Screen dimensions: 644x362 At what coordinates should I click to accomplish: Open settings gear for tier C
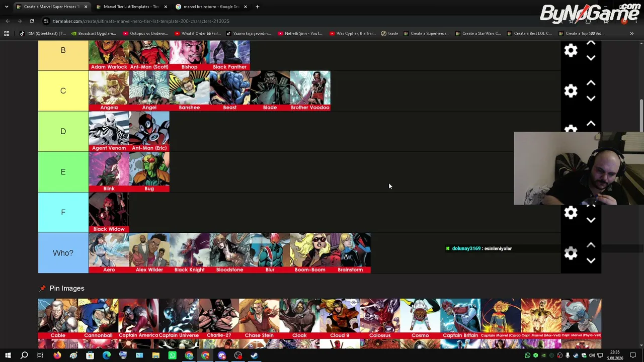coord(571,91)
